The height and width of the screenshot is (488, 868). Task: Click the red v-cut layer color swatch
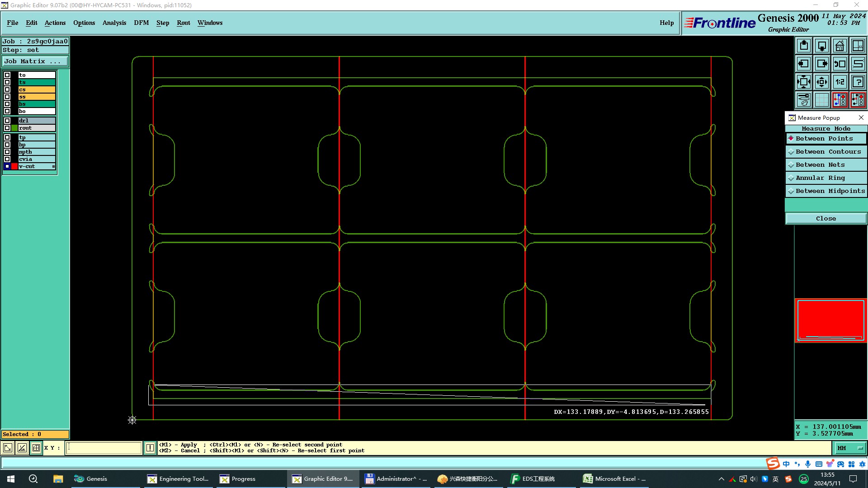[14, 167]
